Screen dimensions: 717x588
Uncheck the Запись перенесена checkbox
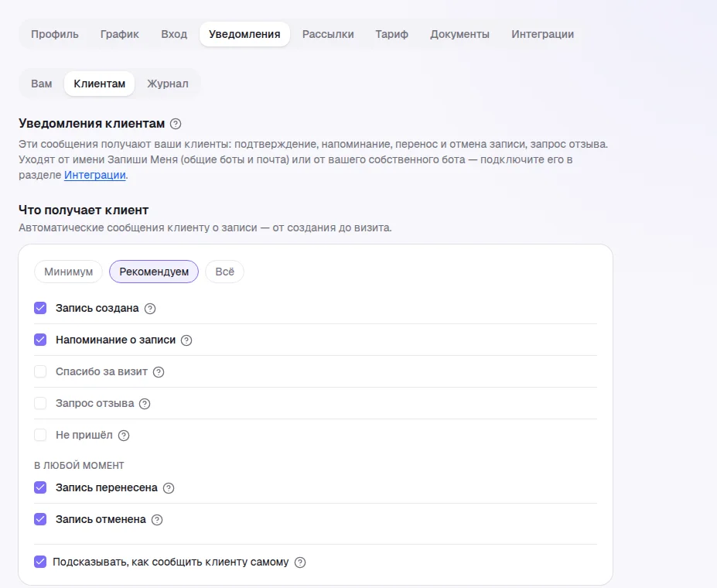click(40, 487)
